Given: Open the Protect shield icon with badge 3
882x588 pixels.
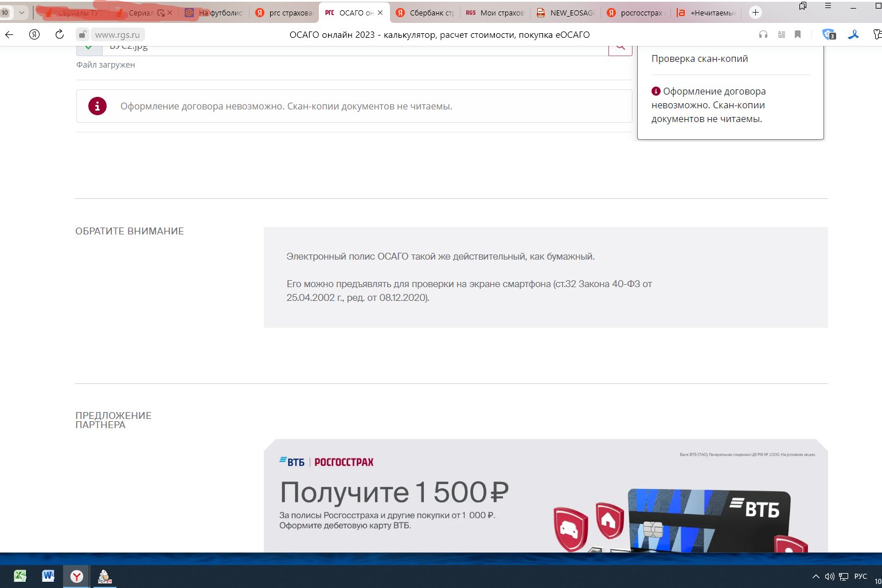Looking at the screenshot, I should 829,34.
